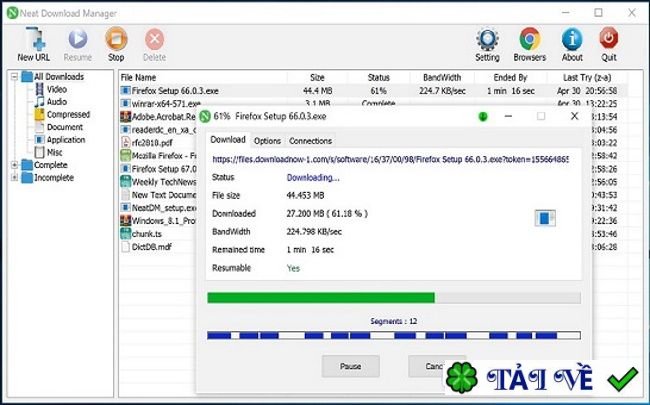Click the rfc2818.pdf PDF file icon
This screenshot has width=650, height=405.
click(125, 143)
